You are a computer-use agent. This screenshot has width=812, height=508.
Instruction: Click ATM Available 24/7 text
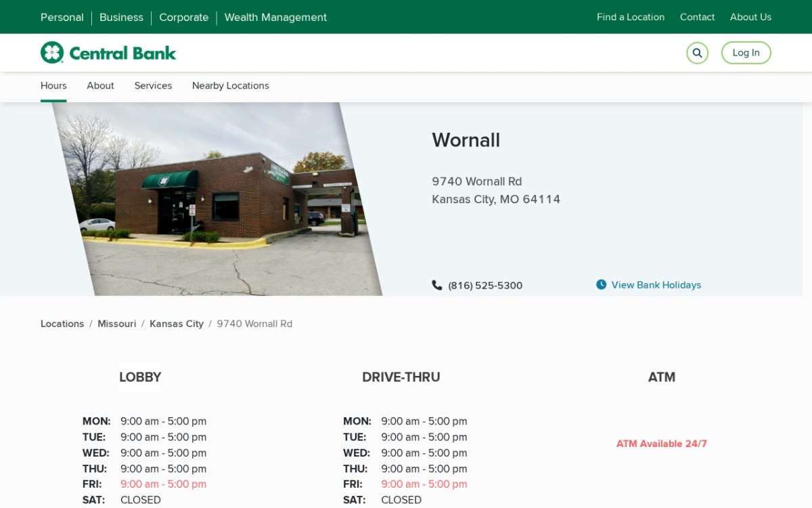point(662,444)
